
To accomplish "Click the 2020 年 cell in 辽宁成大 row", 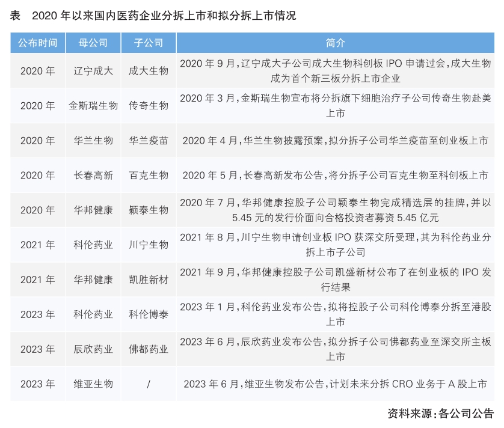I will pos(38,71).
